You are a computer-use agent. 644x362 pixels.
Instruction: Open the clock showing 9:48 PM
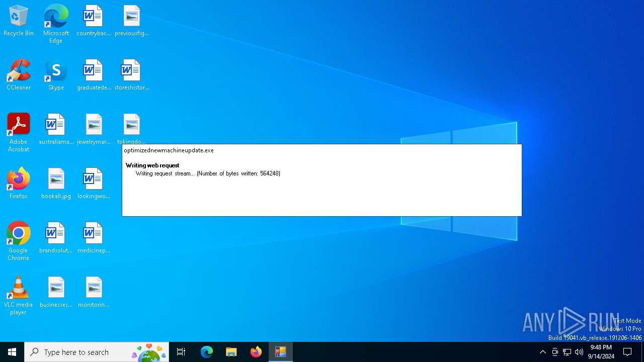point(601,352)
